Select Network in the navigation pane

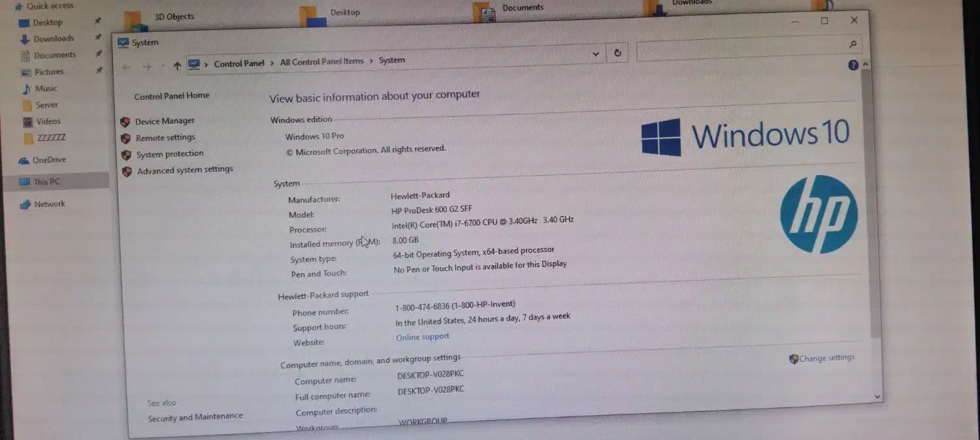click(x=50, y=204)
